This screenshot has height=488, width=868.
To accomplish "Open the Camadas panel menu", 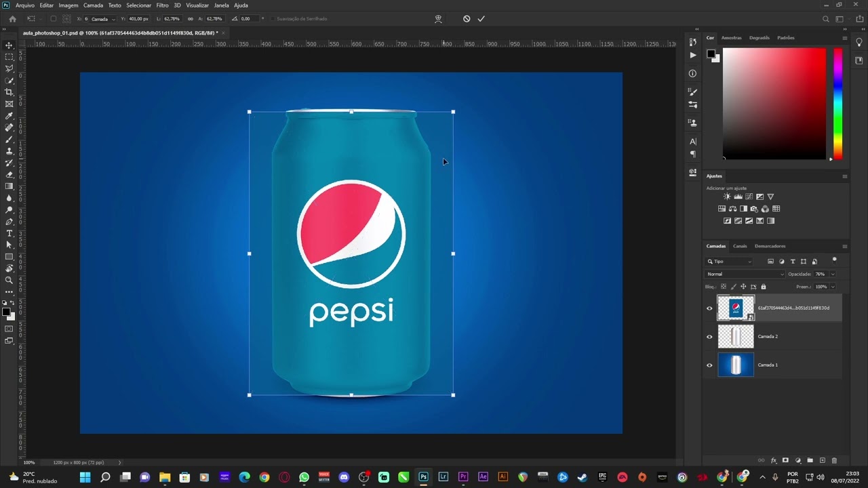I will pos(844,246).
